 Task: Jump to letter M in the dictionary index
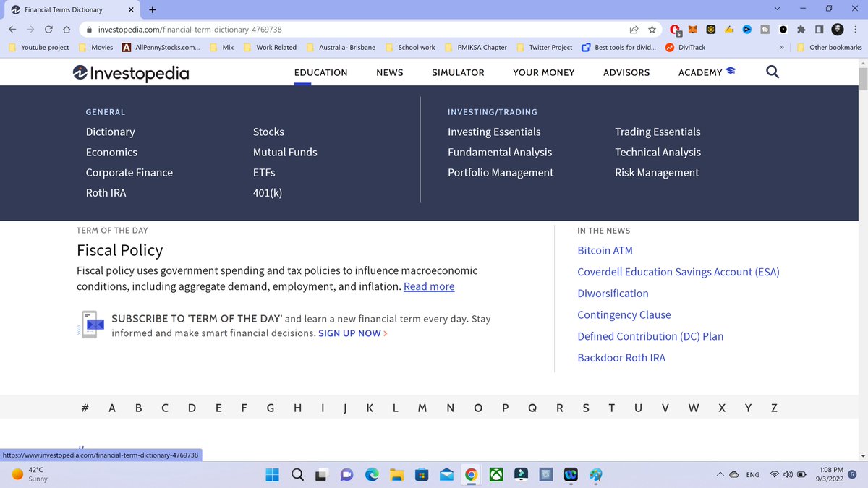(422, 408)
